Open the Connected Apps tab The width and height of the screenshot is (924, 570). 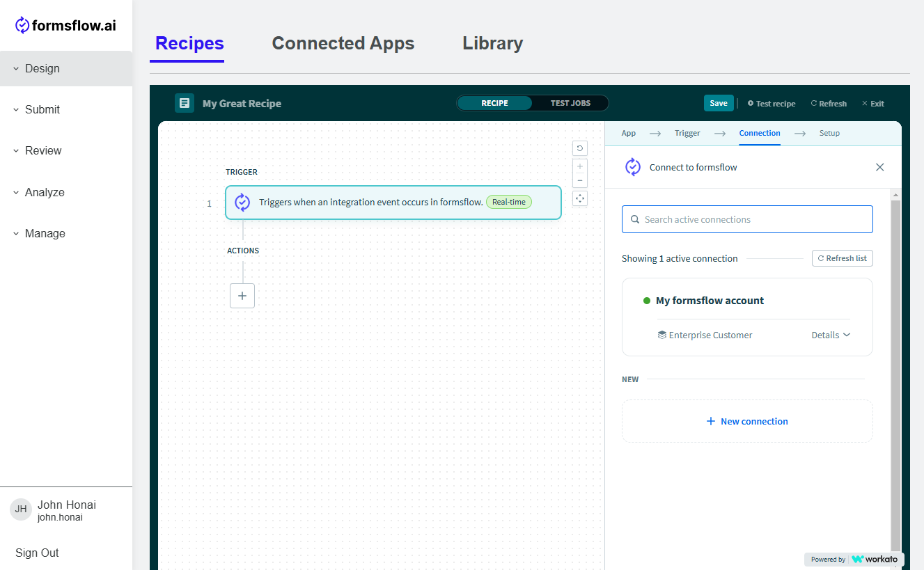(343, 43)
